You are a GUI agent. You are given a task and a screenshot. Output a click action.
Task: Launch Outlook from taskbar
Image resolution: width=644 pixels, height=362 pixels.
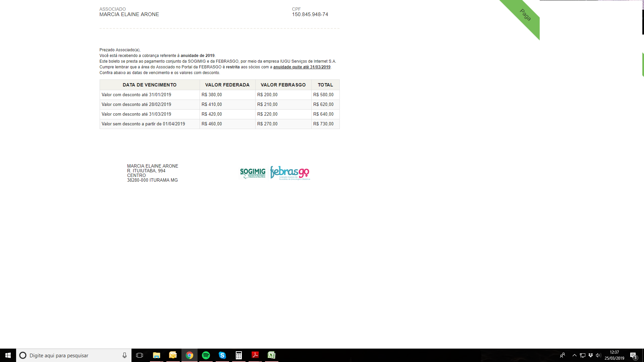pyautogui.click(x=173, y=355)
